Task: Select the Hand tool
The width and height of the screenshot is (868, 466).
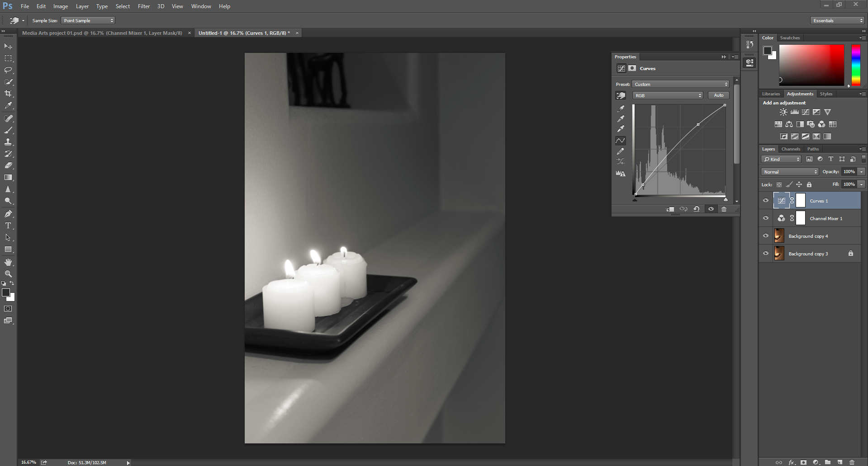Action: (x=8, y=262)
